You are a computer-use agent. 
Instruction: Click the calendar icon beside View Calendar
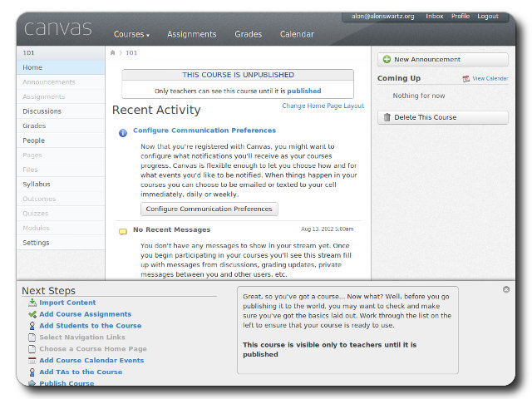[x=466, y=79]
